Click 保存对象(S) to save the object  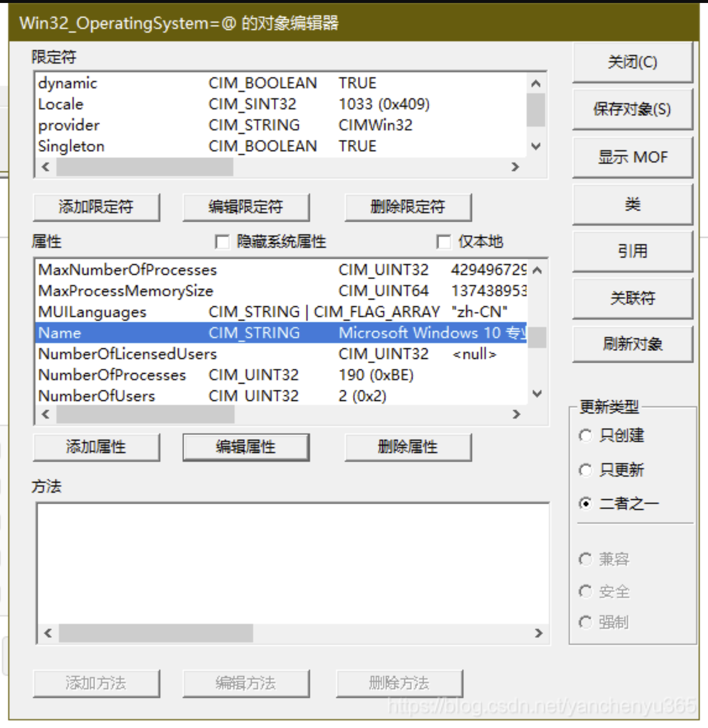tap(632, 109)
